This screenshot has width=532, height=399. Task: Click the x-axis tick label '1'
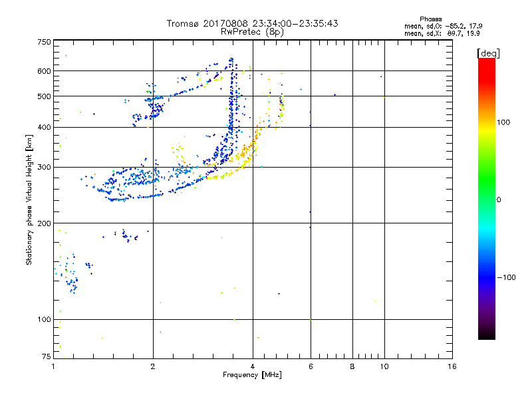(x=53, y=366)
